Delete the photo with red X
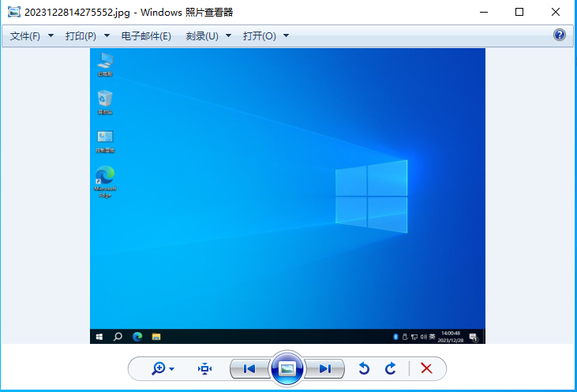The image size is (577, 392). click(x=426, y=368)
